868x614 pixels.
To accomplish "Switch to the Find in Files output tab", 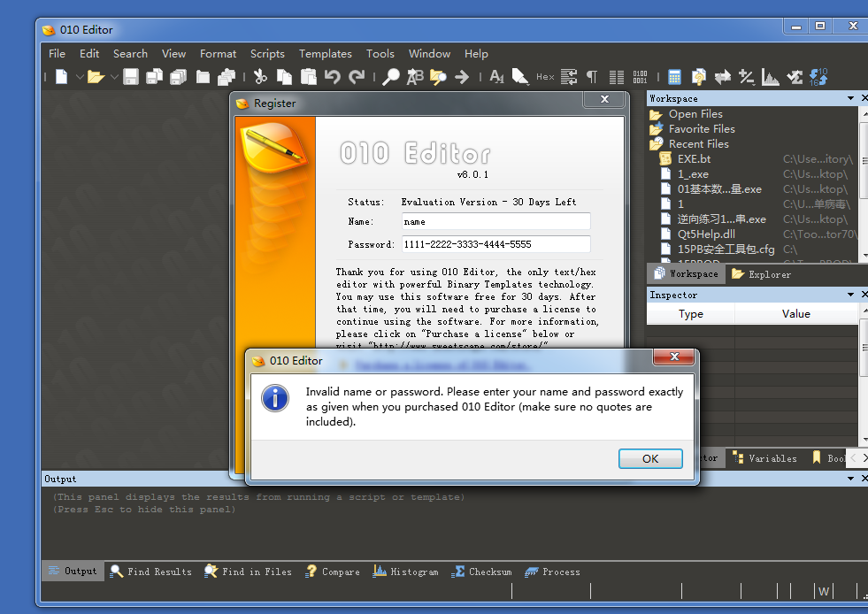I will [248, 572].
